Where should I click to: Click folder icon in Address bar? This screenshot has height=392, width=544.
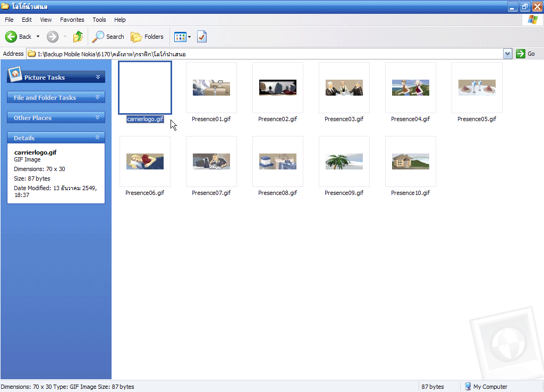tap(32, 54)
